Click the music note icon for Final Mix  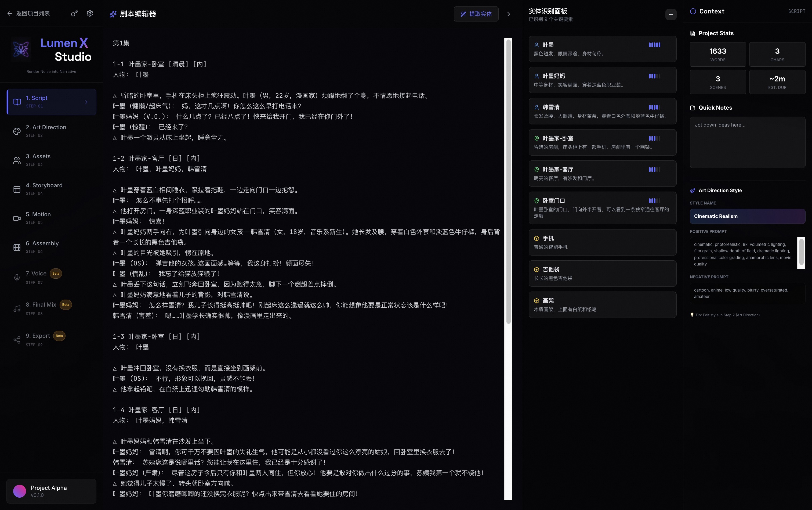(17, 309)
